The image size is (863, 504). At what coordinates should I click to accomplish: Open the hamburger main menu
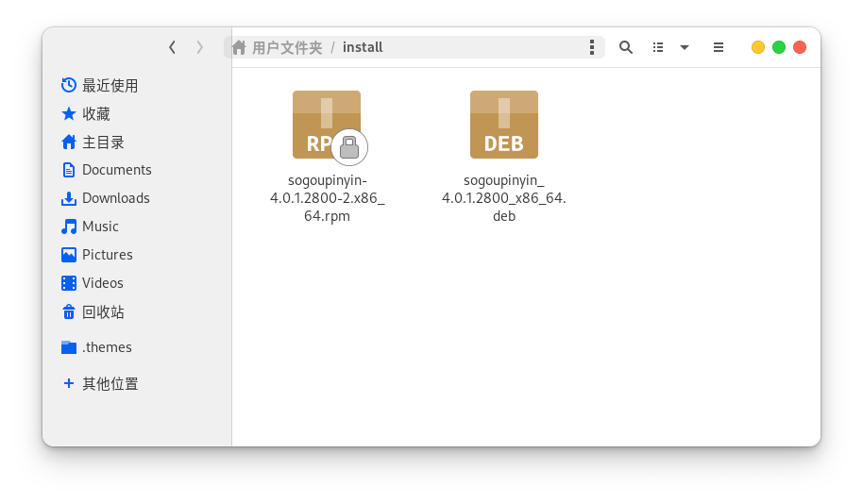coord(719,47)
